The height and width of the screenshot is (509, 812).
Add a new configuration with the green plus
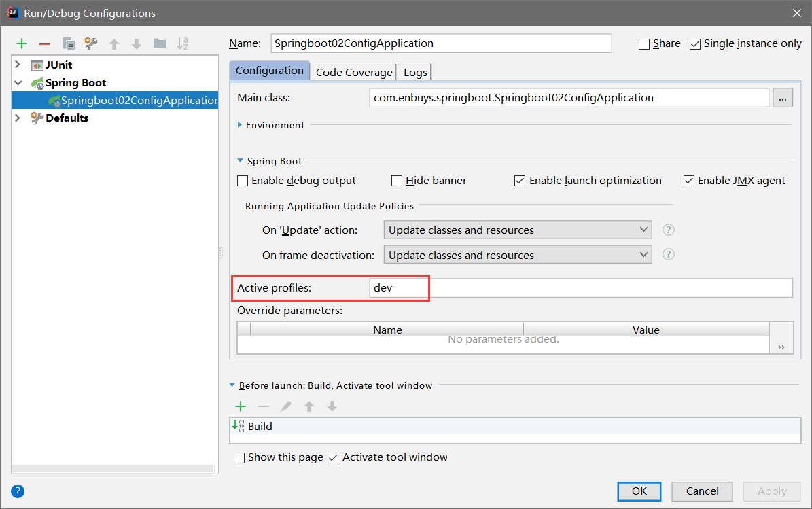click(22, 43)
